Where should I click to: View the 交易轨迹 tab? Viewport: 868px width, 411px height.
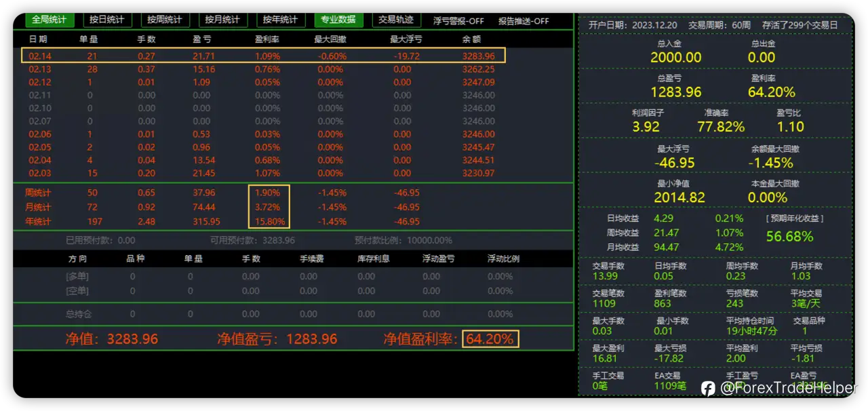[x=396, y=20]
